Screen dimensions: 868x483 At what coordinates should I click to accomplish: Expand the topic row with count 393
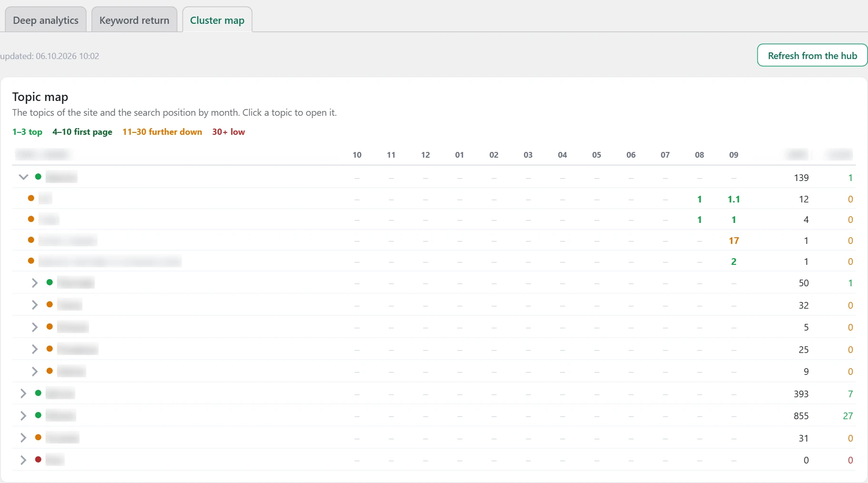(23, 393)
